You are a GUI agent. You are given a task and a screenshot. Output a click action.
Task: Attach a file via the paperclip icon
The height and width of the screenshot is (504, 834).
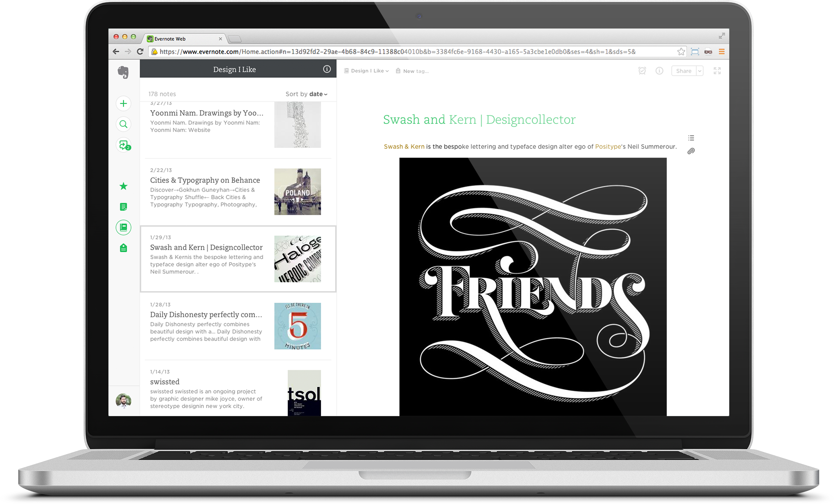point(691,151)
